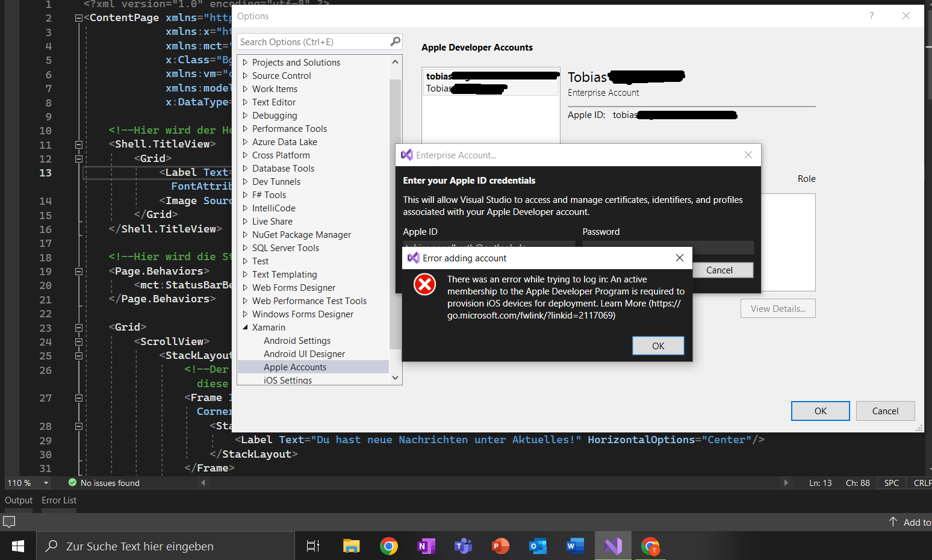Image resolution: width=932 pixels, height=560 pixels.
Task: Open Task View from taskbar
Action: pos(313,546)
